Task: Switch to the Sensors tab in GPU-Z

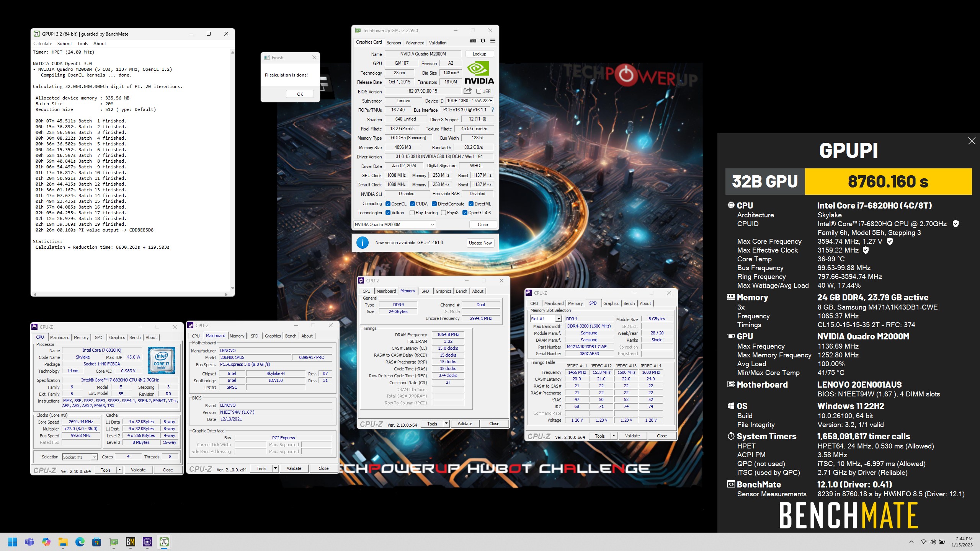Action: (394, 43)
